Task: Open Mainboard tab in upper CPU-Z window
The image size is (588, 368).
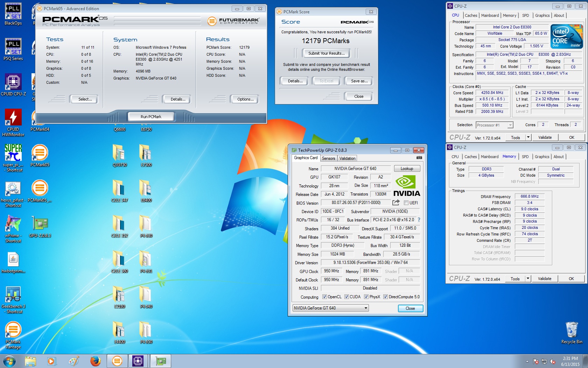Action: point(490,15)
